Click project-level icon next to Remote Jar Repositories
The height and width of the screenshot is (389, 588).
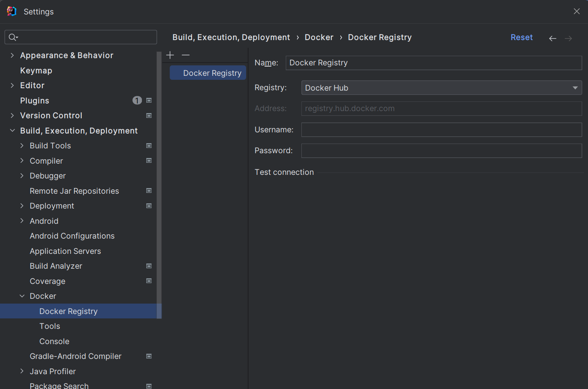(x=149, y=190)
